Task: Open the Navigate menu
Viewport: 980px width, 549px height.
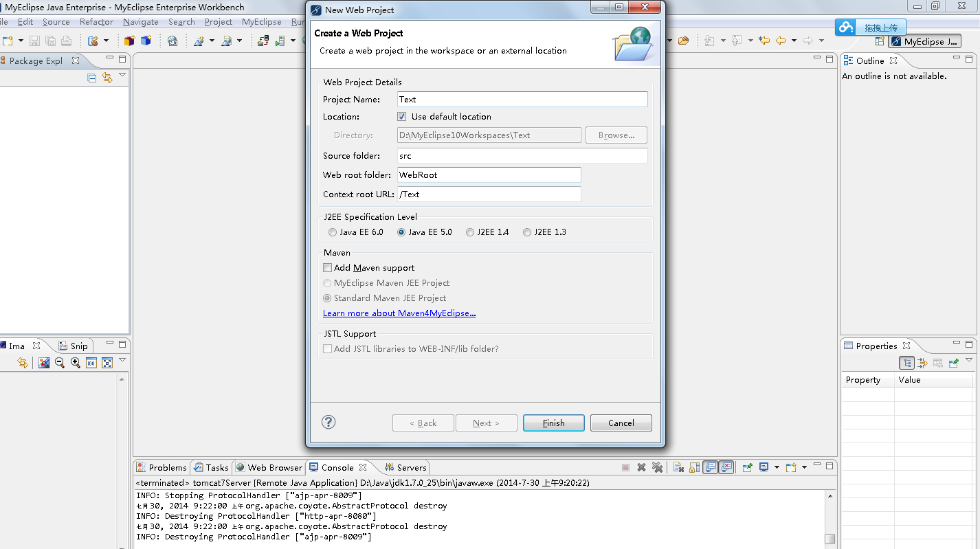Action: (x=141, y=22)
